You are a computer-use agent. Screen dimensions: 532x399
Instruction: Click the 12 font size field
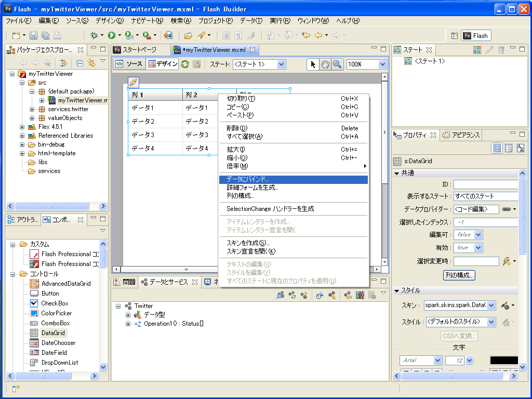click(x=455, y=361)
